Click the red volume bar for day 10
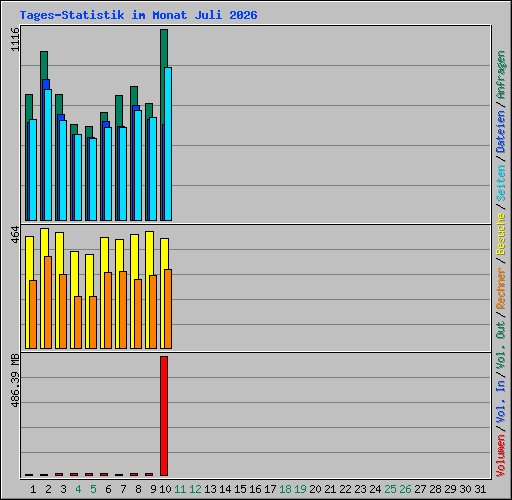The height and width of the screenshot is (500, 512). (164, 416)
